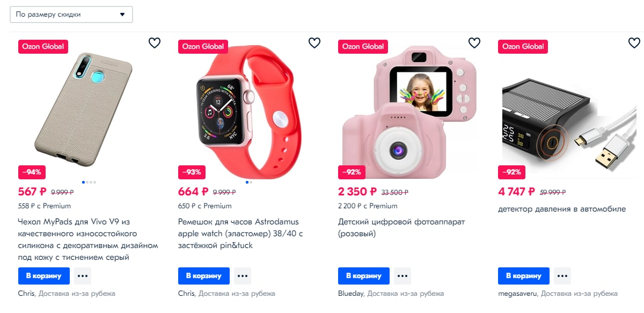The height and width of the screenshot is (313, 644).
Task: Open more options for kids camera
Action: 402,276
